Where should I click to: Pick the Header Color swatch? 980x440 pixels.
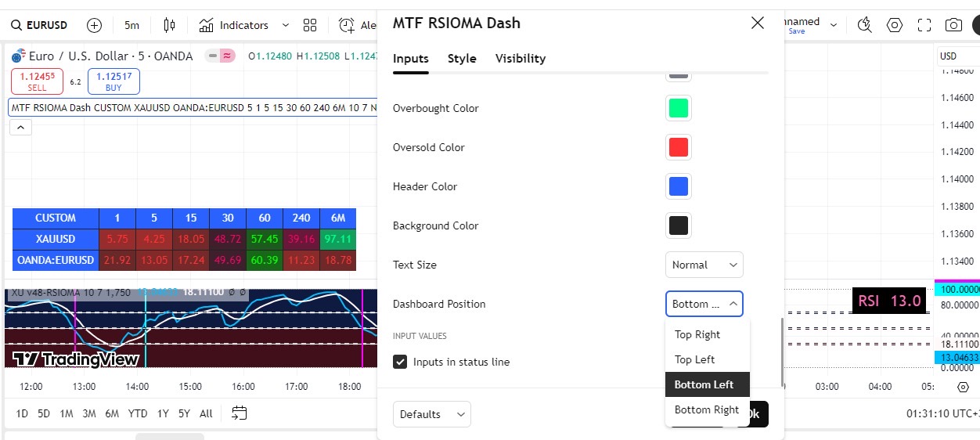(x=679, y=186)
